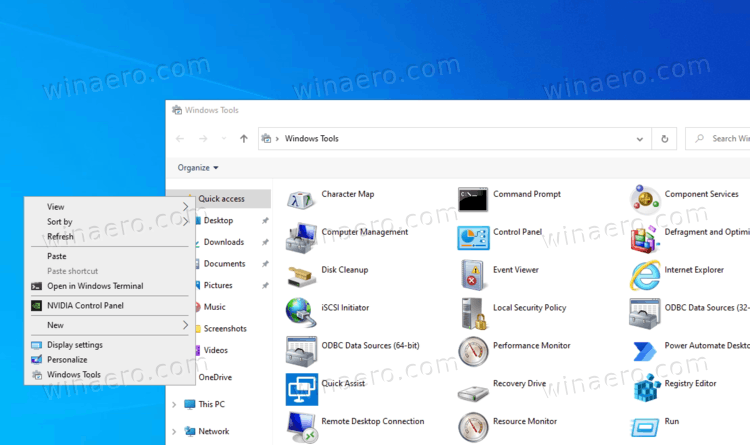Expand the Network tree node
Screen dimensions: 750x445
174,432
